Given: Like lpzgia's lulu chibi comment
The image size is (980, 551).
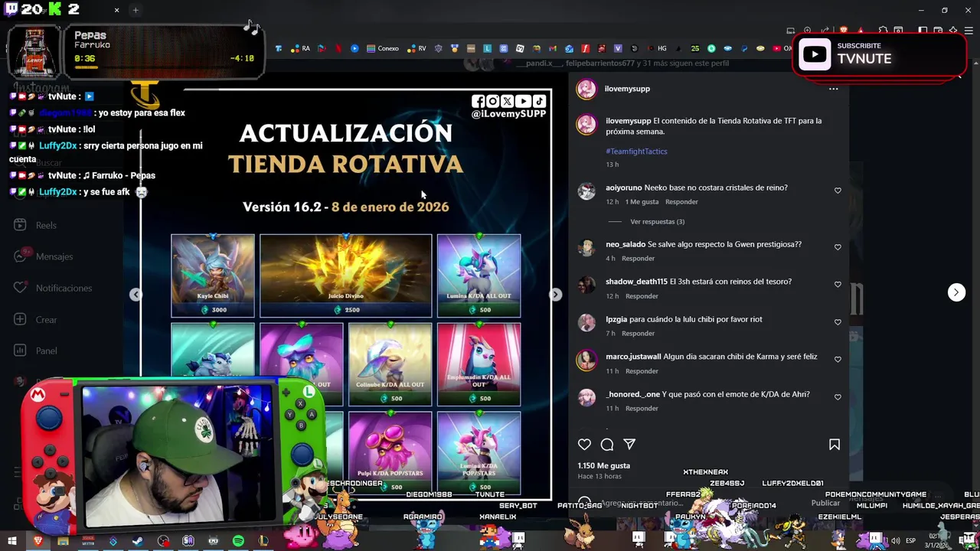Looking at the screenshot, I should tap(838, 322).
